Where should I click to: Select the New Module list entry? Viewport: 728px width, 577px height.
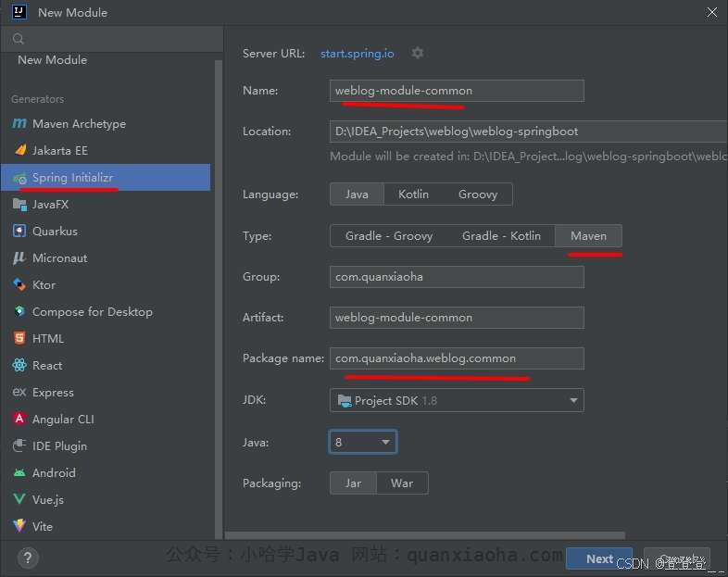[x=52, y=60]
